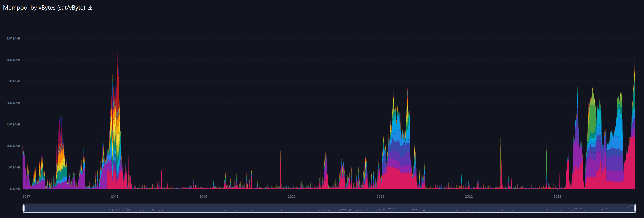This screenshot has width=644, height=218.
Task: Click the 0 MvB y-axis label
Action: pyautogui.click(x=15, y=189)
